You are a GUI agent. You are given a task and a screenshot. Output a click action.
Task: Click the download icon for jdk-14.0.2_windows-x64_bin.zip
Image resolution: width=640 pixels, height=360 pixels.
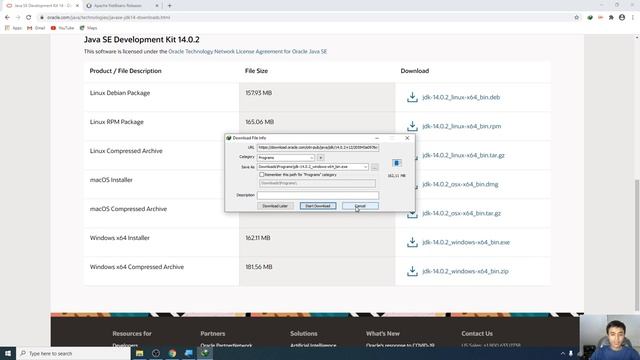(412, 271)
